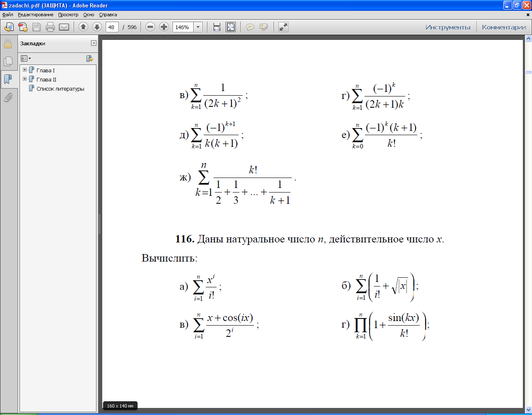Click the scroll down arrow of document scrollbar
This screenshot has width=532, height=415.
coord(529,409)
